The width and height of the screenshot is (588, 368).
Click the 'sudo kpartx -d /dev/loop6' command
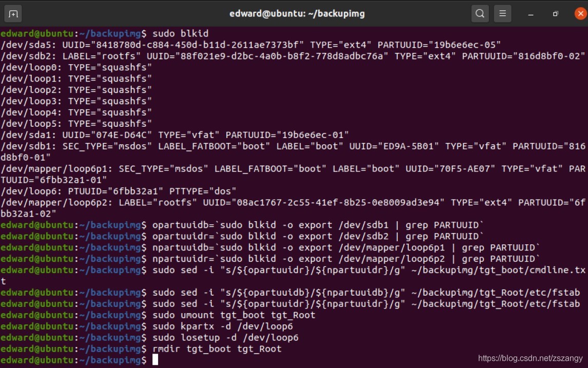pos(223,326)
